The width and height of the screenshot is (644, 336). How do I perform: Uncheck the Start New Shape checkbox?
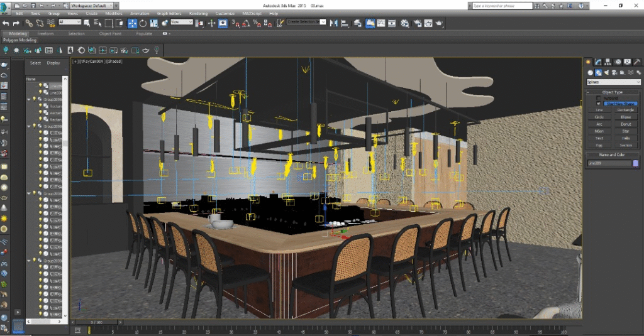[598, 103]
